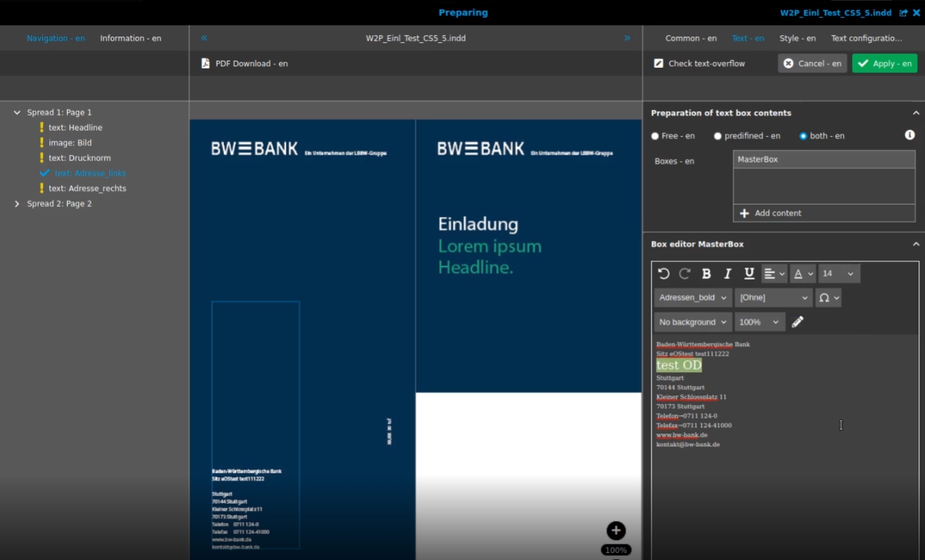This screenshot has height=560, width=925.
Task: Click the zoom-in plus icon on preview
Action: pyautogui.click(x=615, y=531)
